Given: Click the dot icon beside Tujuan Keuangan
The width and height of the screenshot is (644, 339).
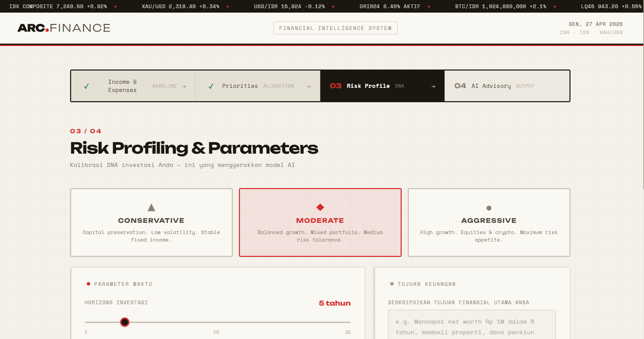Looking at the screenshot, I should click(392, 283).
